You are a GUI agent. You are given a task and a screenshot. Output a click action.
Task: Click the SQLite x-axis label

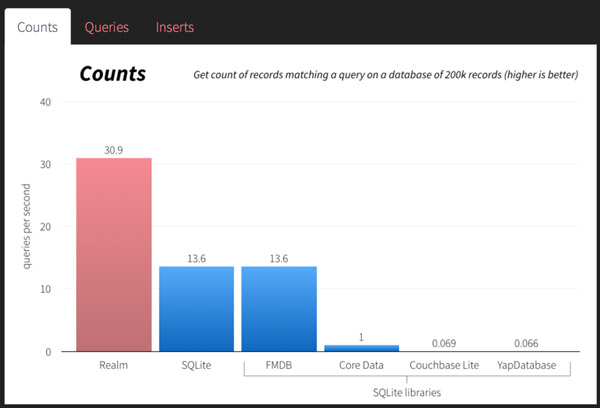click(196, 367)
